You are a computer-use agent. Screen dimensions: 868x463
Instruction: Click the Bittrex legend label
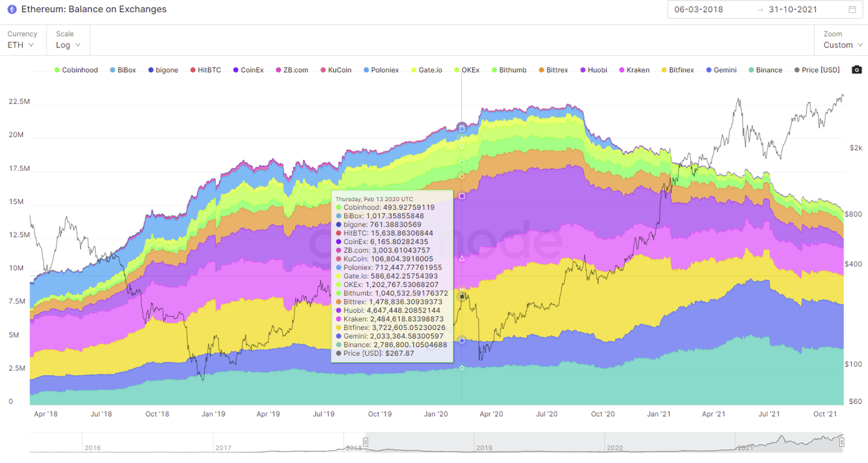pyautogui.click(x=553, y=70)
